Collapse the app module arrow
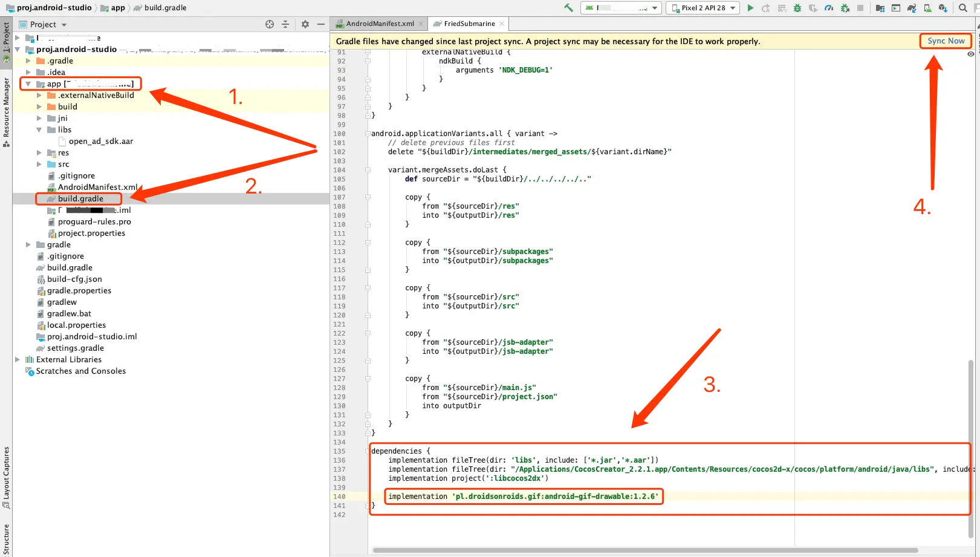980x557 pixels. point(28,84)
